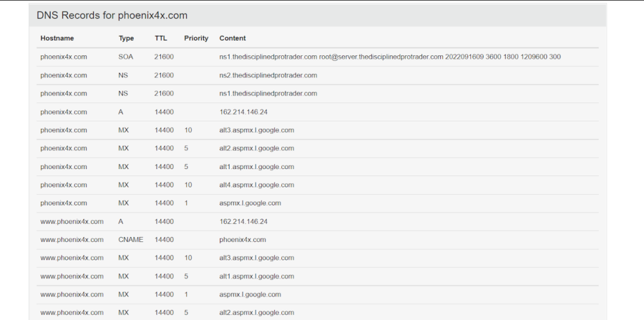Screen dimensions: 644x320
Task: Click the Hostname column header
Action: [57, 38]
